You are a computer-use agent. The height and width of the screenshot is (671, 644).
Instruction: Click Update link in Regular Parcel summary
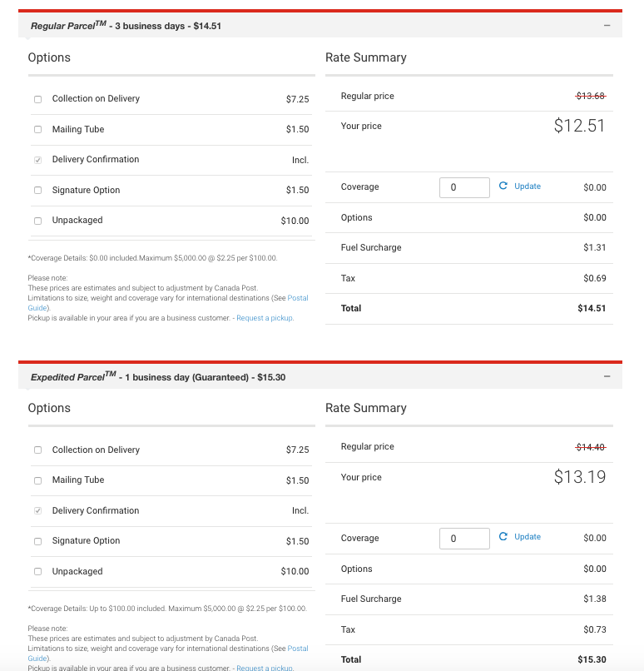(x=528, y=186)
